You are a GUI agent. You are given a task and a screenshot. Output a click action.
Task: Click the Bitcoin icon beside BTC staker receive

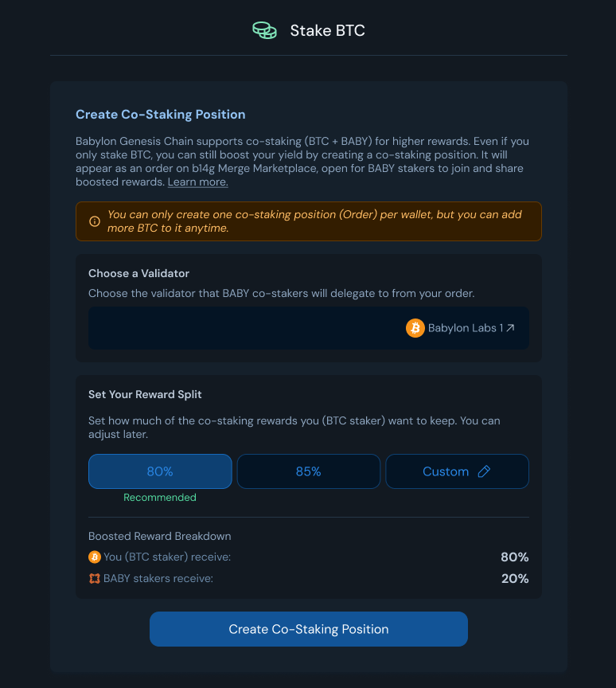coord(95,557)
